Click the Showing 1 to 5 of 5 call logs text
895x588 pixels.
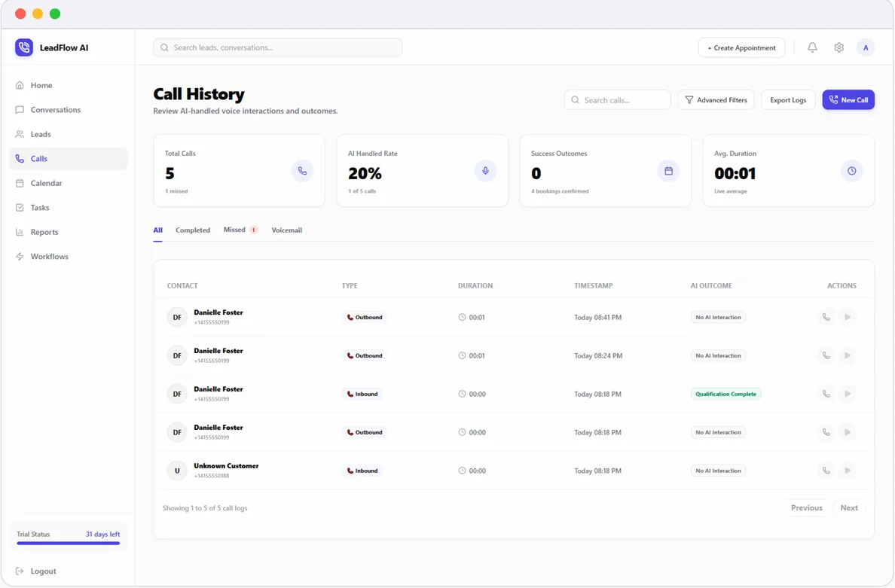(205, 508)
